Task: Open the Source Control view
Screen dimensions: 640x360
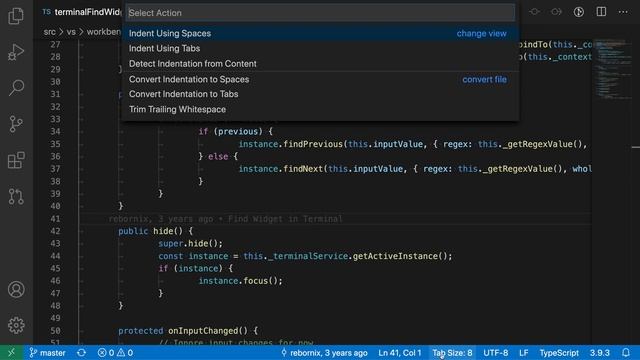Action: (16, 124)
